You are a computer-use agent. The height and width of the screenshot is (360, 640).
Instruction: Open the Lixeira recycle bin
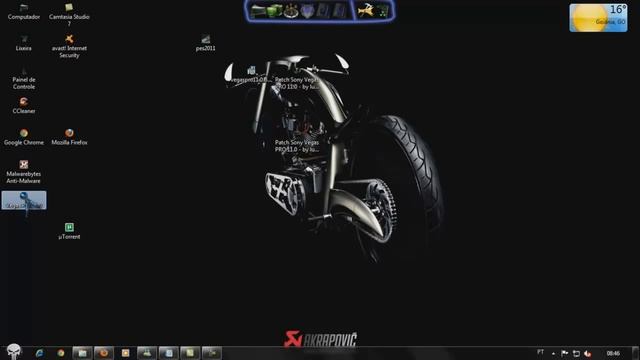point(24,43)
